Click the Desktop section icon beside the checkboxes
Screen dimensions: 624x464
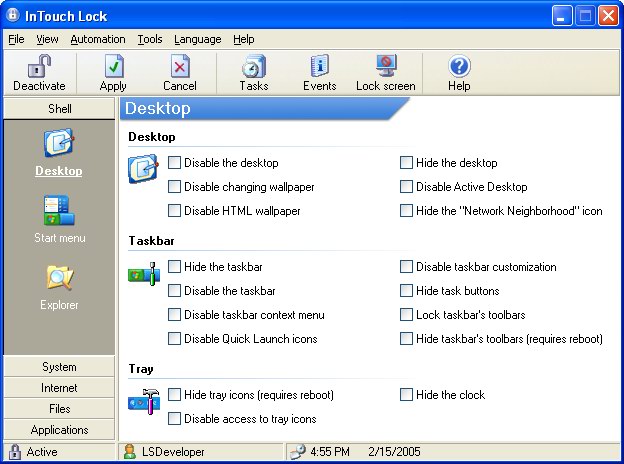[143, 169]
